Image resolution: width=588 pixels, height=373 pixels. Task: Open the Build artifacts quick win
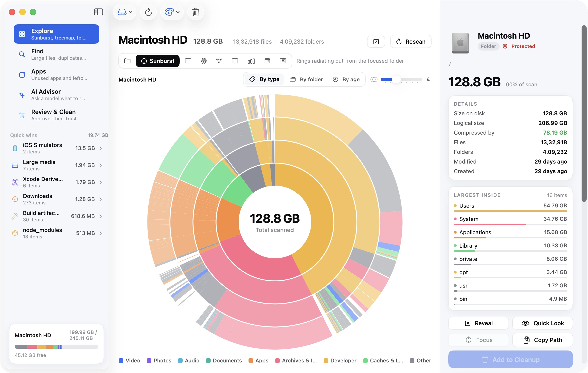click(57, 216)
